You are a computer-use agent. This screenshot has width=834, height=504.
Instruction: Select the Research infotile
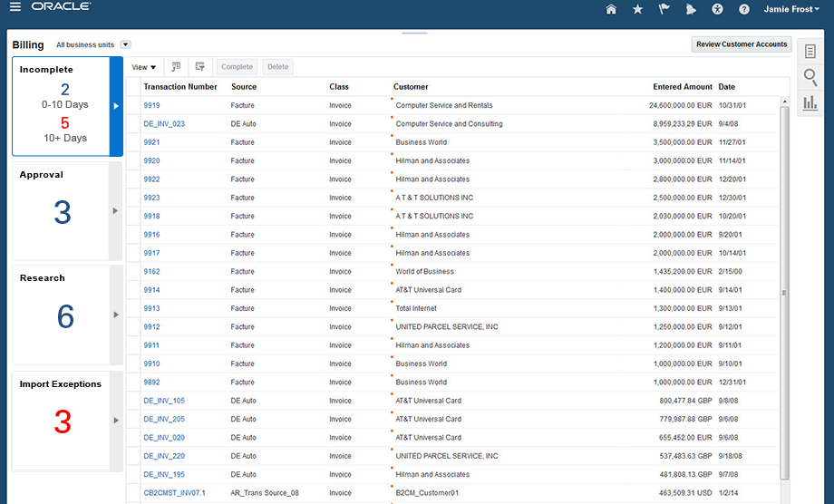point(60,314)
